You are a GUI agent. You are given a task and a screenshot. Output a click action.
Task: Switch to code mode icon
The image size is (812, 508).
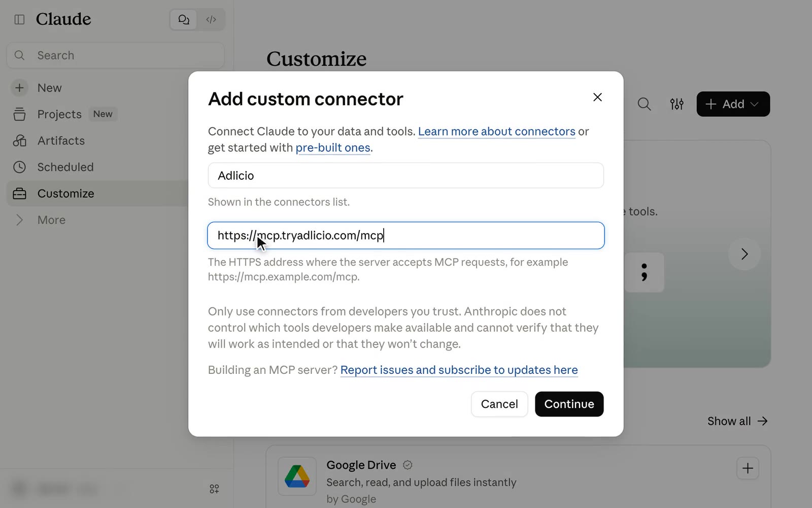(211, 20)
